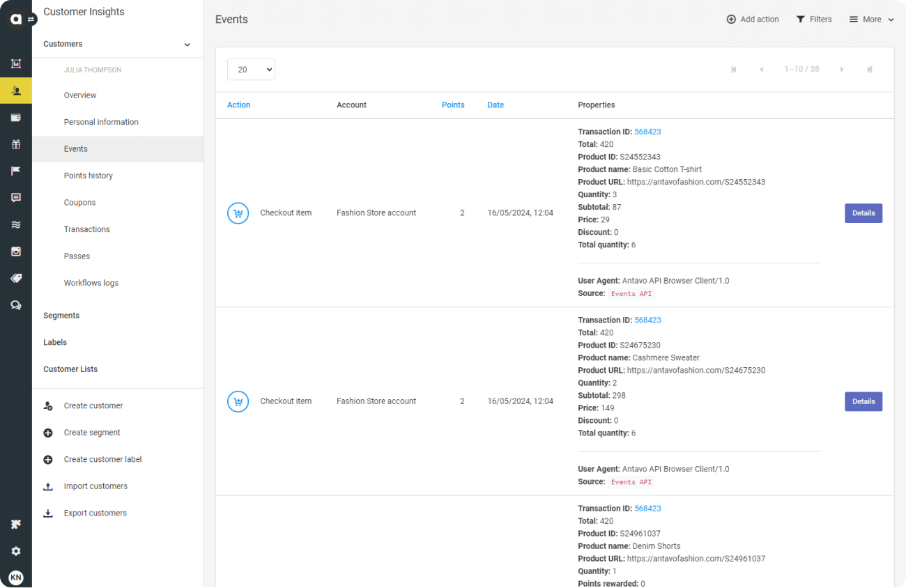Sort events by the Points column

click(453, 105)
